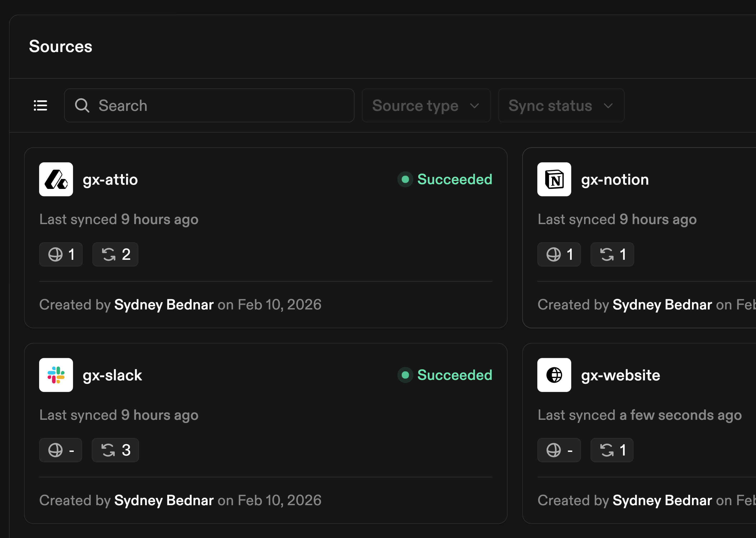
Task: Click the gx-notion sync count badge
Action: coord(612,255)
